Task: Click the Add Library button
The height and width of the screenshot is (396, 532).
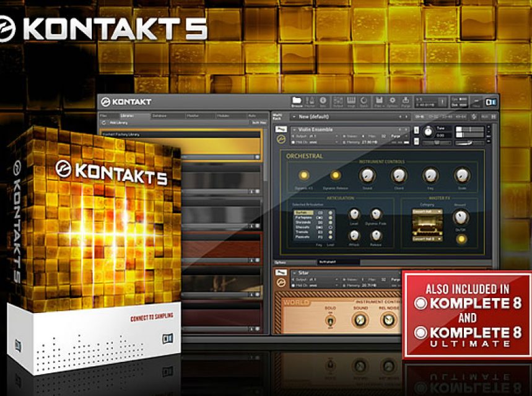Action: pyautogui.click(x=120, y=123)
